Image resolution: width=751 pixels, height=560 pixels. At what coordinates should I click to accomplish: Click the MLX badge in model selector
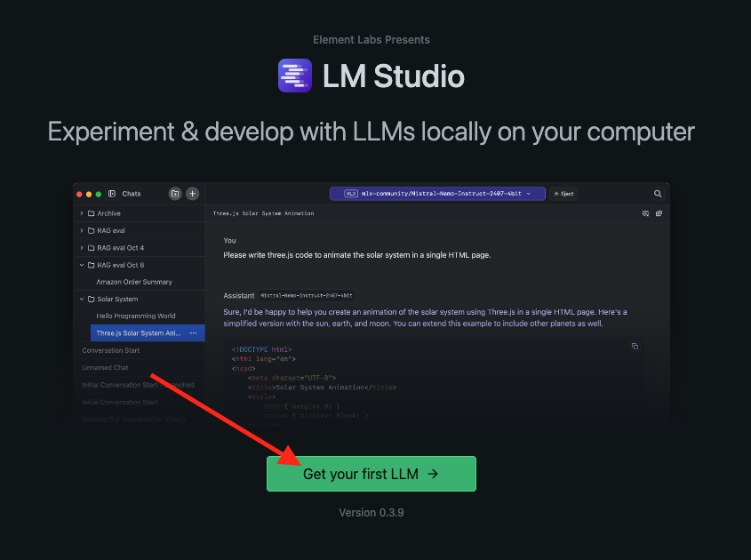point(351,194)
